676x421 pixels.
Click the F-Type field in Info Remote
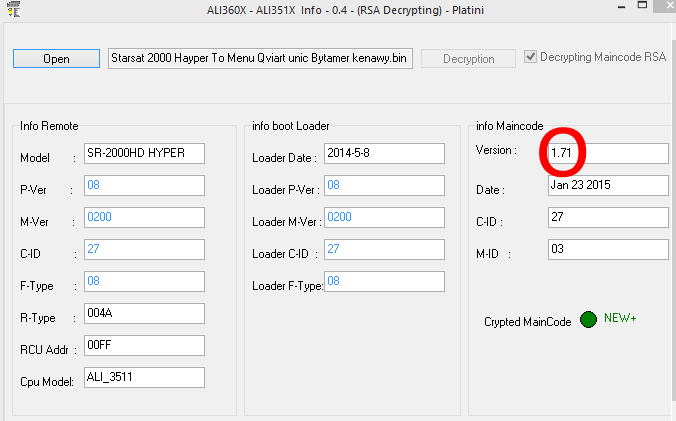click(144, 281)
